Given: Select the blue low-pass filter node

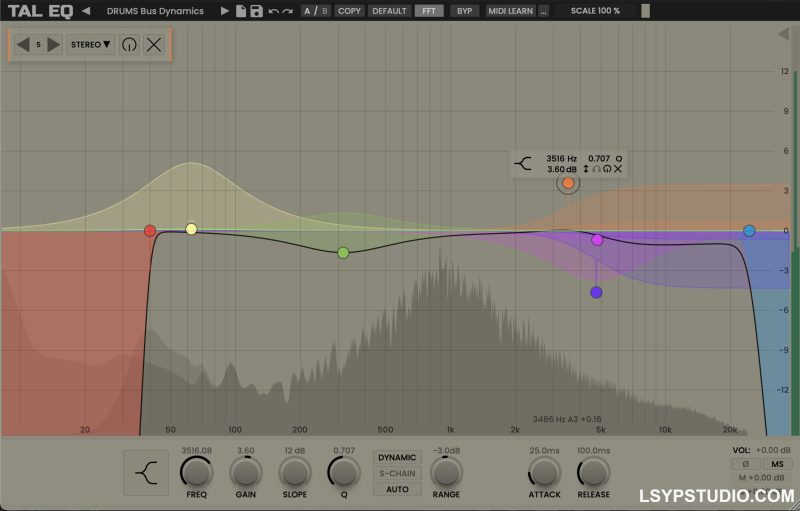Looking at the screenshot, I should pyautogui.click(x=749, y=231).
